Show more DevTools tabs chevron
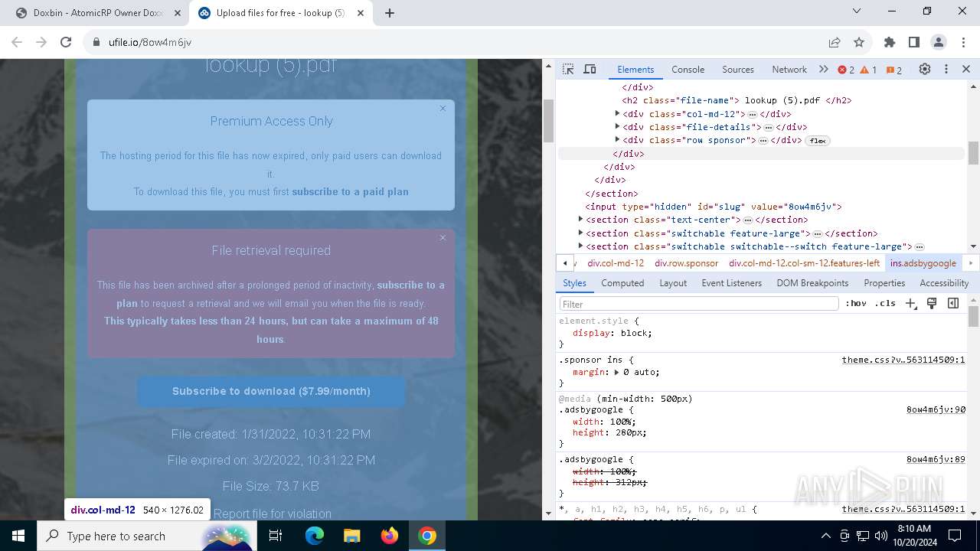This screenshot has width=980, height=551. (x=823, y=69)
